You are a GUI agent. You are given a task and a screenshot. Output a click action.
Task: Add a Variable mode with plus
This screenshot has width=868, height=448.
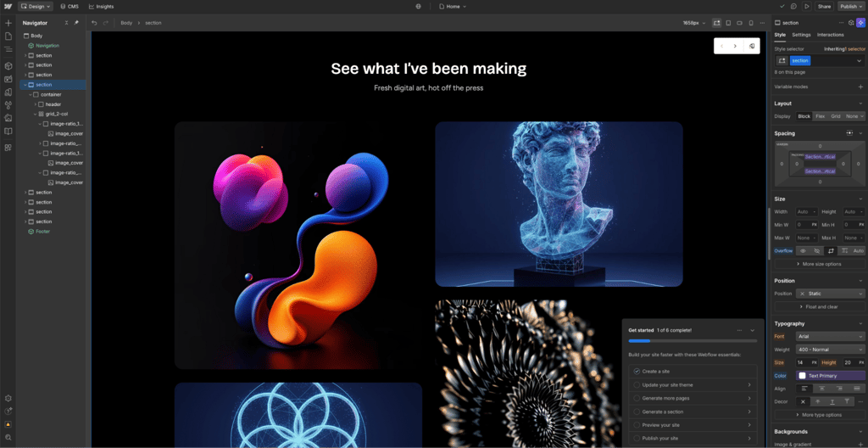point(860,87)
